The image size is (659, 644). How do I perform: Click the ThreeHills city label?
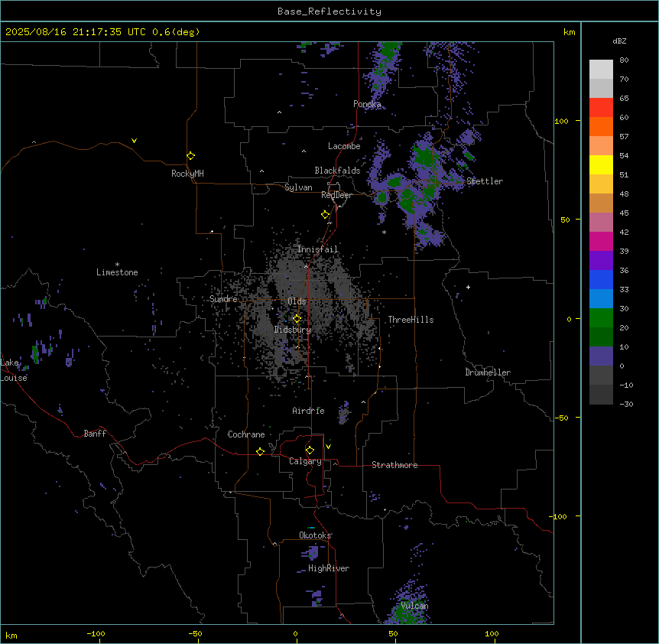pos(411,320)
